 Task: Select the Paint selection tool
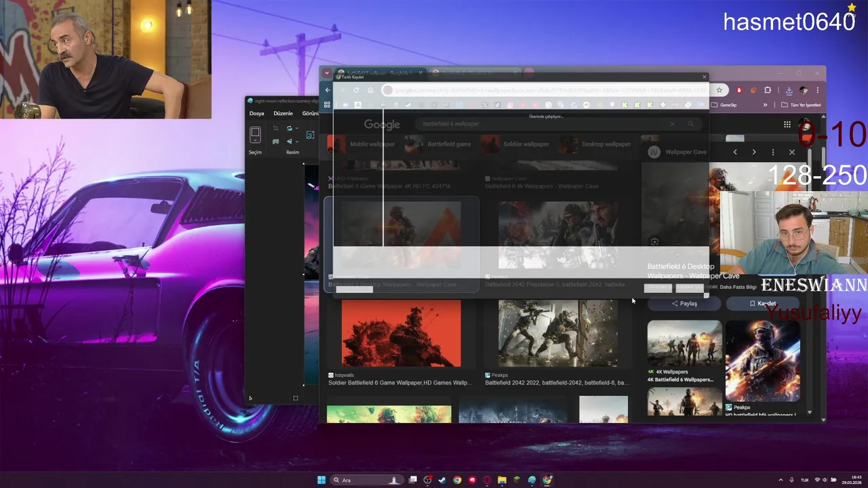point(255,134)
